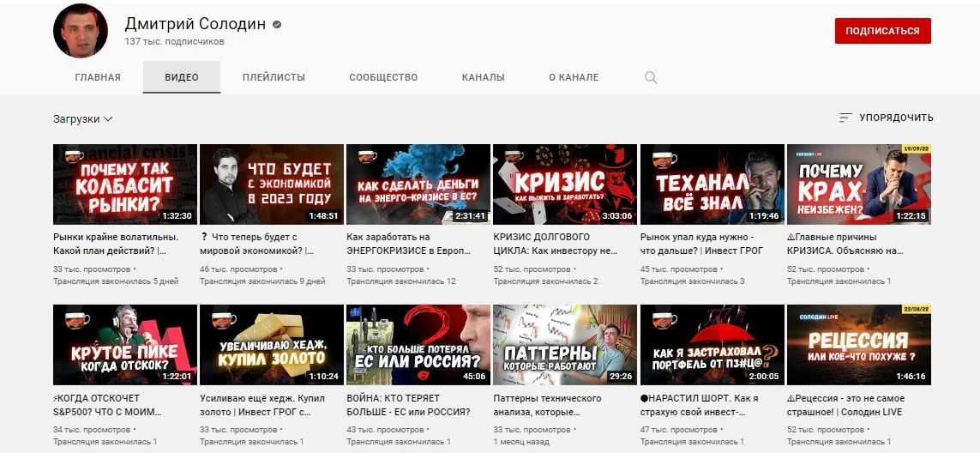Open thumbnail about энерго-кризис в ЕС
Viewport: 980px width, 453px height.
[418, 184]
